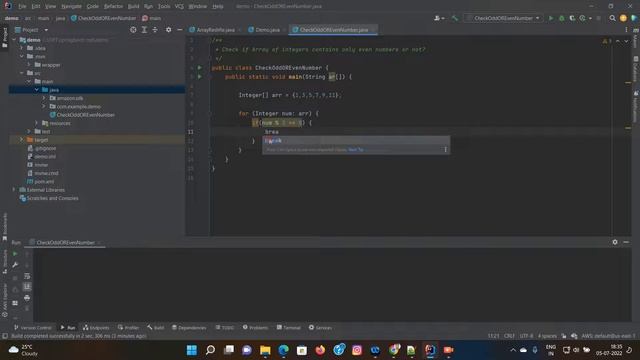Click Collapse All in Project panel
This screenshot has height=360, width=640.
click(155, 30)
